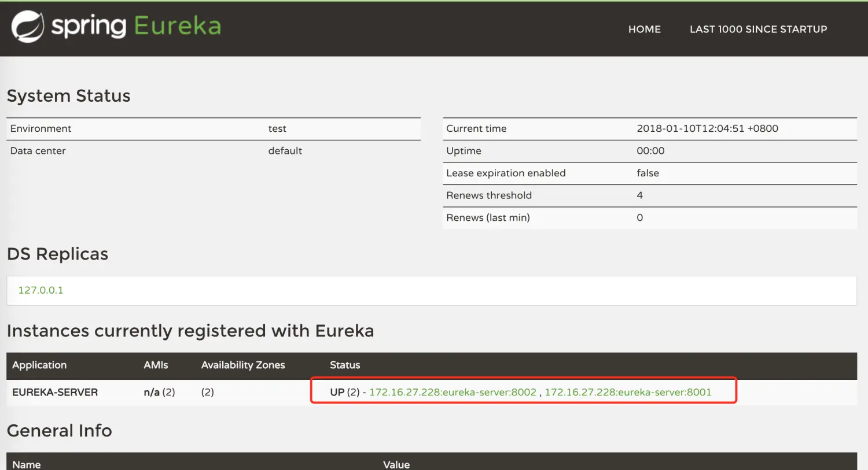Select the 'test' environment value
This screenshot has height=470, width=868.
click(x=277, y=128)
